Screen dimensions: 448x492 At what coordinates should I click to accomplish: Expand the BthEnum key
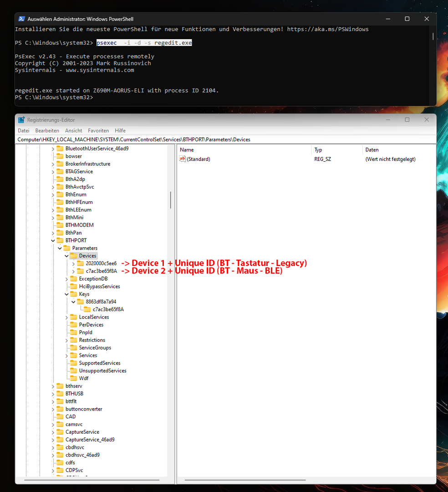[x=53, y=195]
